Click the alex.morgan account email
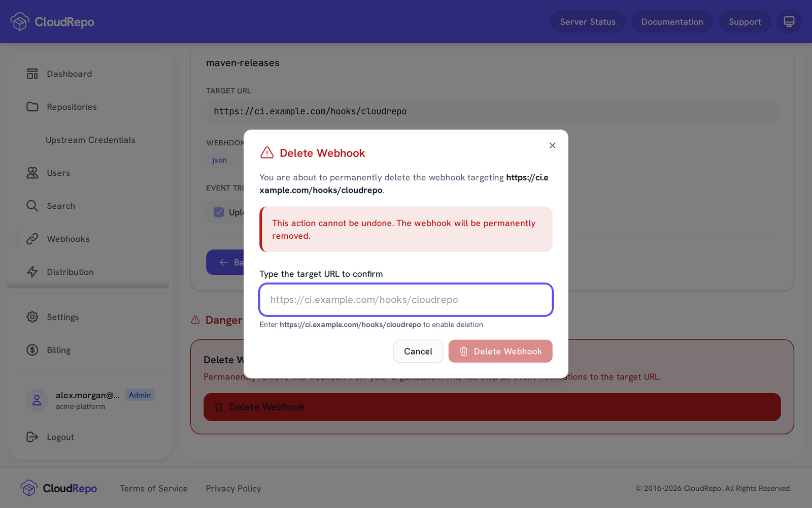 pyautogui.click(x=88, y=395)
